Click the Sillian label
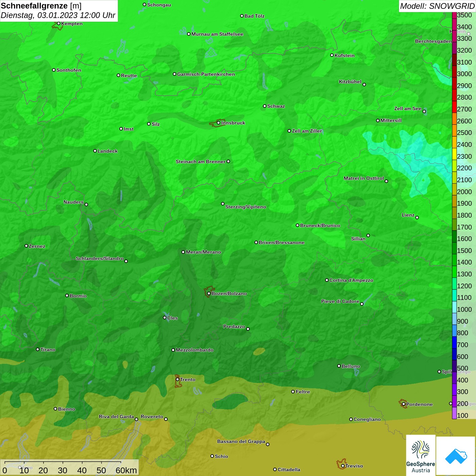 tap(358, 239)
